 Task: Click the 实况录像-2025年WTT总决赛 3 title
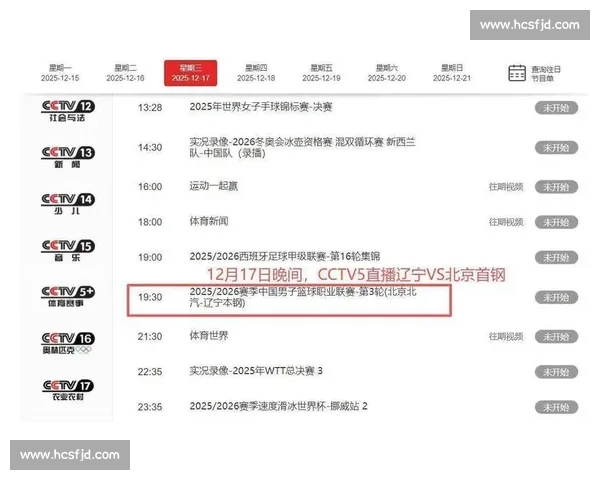(x=256, y=371)
